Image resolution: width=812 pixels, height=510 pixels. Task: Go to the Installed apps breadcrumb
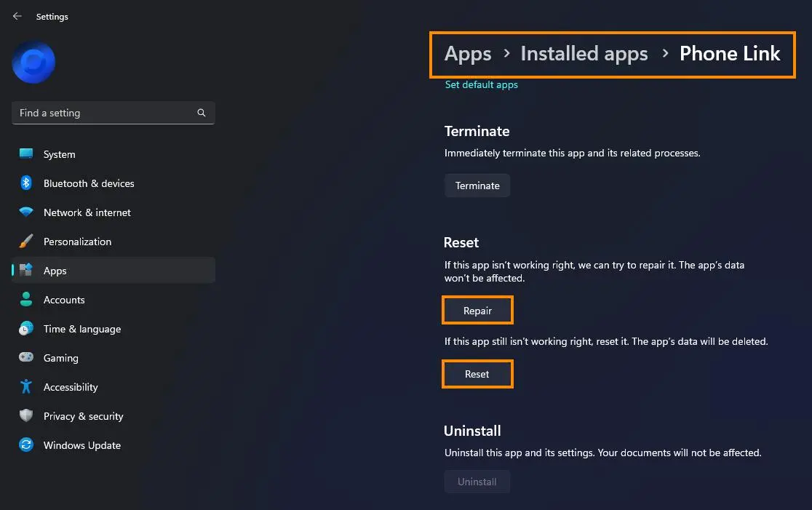pos(584,54)
